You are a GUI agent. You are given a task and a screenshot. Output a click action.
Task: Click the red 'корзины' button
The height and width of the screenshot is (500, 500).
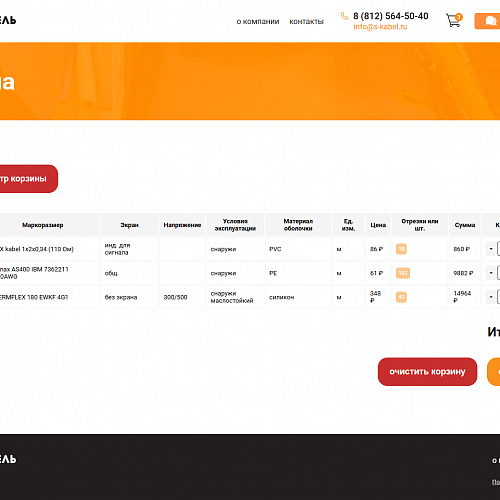point(27,179)
